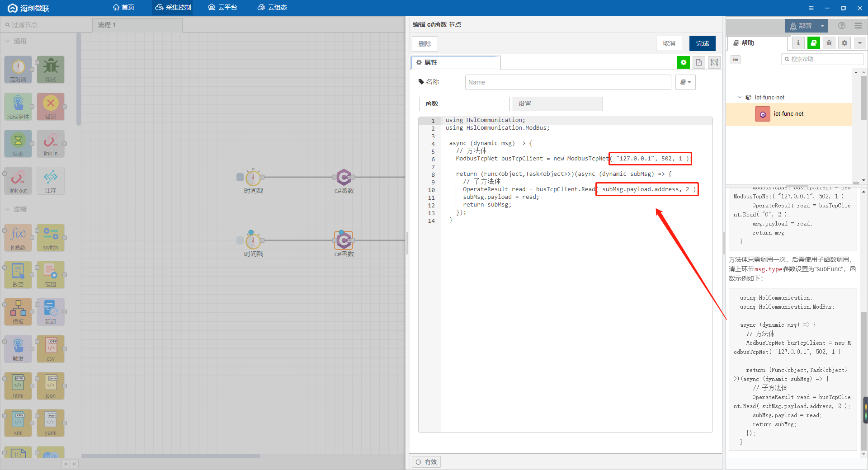Select the 定时器 timer node in palette
The image size is (868, 470).
click(x=18, y=70)
